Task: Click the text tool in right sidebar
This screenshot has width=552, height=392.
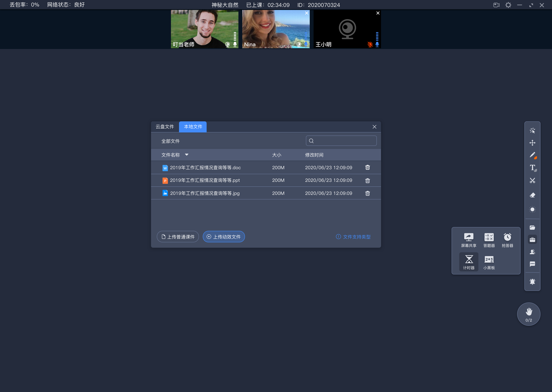Action: 532,168
